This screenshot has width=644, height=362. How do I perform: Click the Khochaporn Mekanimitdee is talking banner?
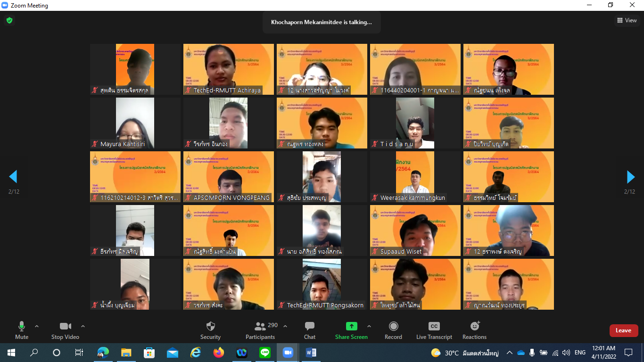[x=322, y=22]
